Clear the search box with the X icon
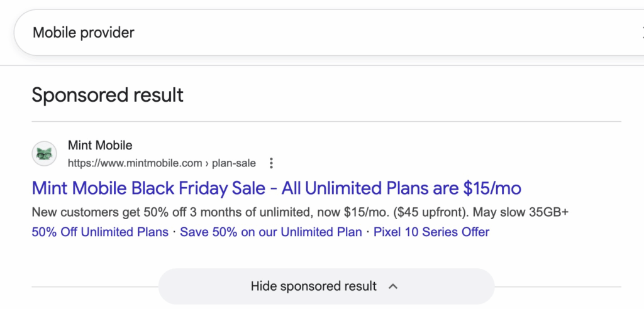 click(x=640, y=32)
